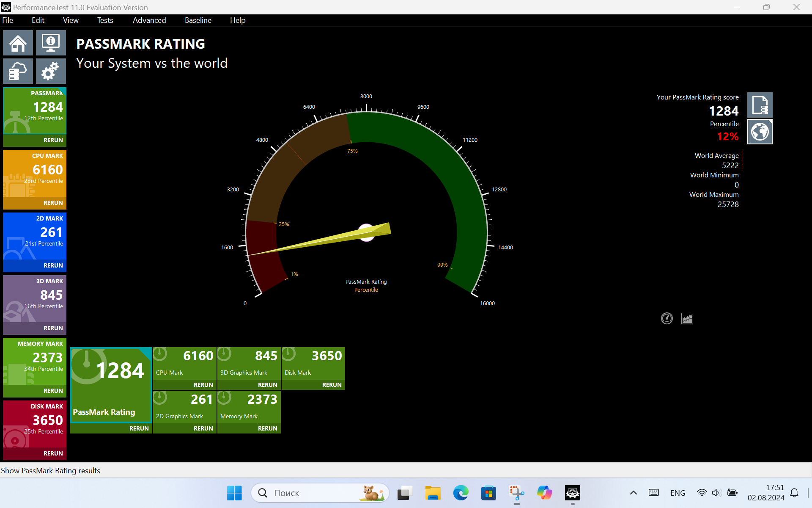The width and height of the screenshot is (812, 508).
Task: Switch to the distribution chart view icon
Action: coord(687,318)
